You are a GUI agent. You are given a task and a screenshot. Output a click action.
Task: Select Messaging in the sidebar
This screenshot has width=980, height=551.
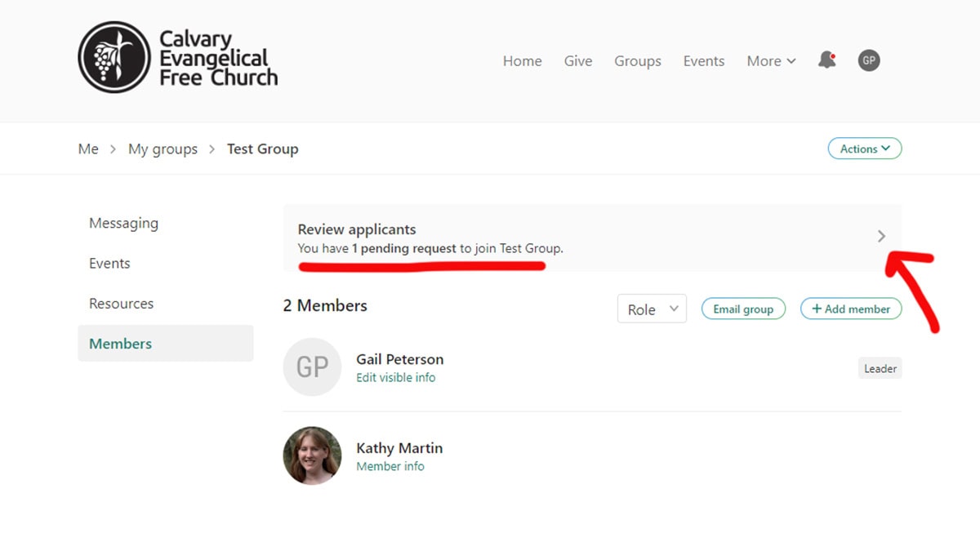[123, 223]
